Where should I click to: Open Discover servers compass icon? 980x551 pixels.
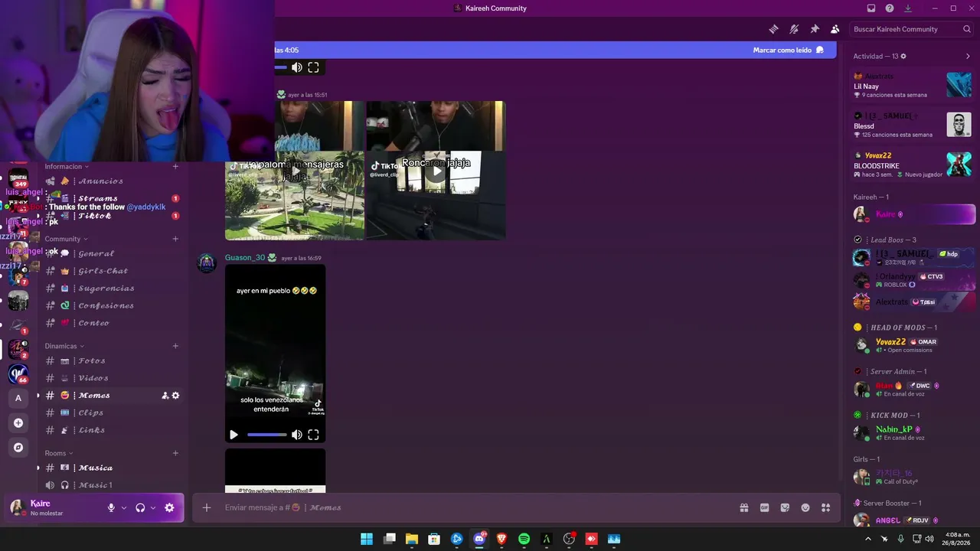pyautogui.click(x=18, y=447)
